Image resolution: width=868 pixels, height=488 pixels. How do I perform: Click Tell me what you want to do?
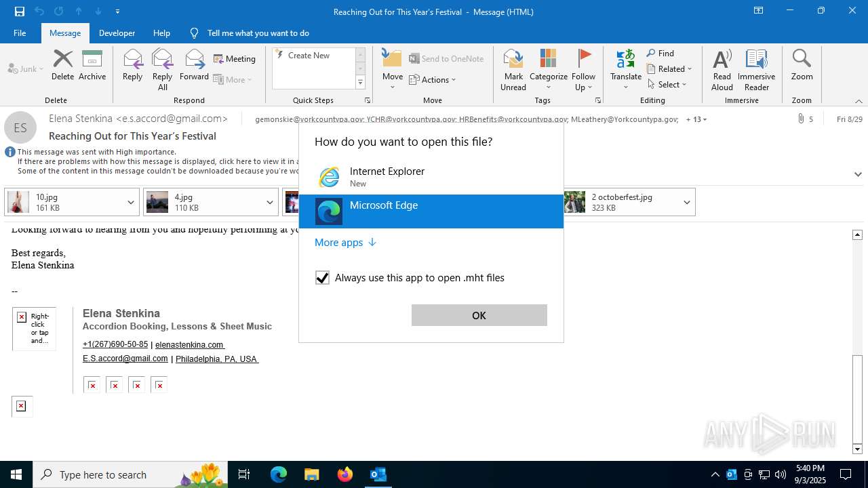(x=258, y=33)
